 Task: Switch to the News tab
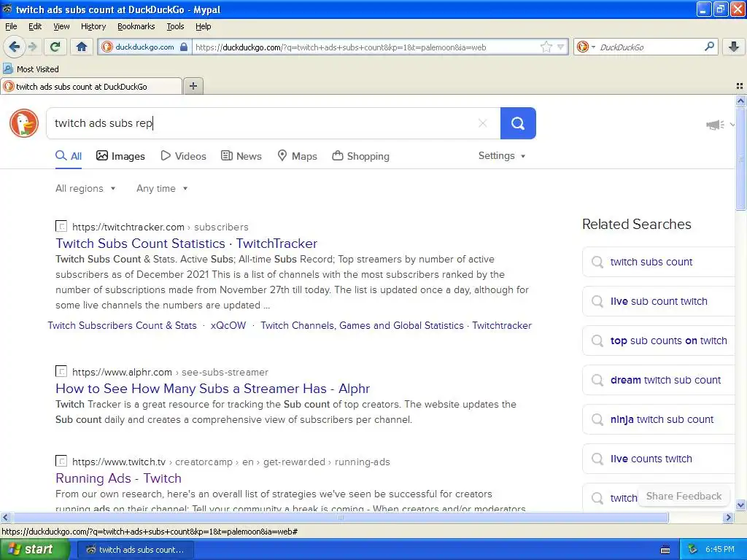(x=241, y=156)
